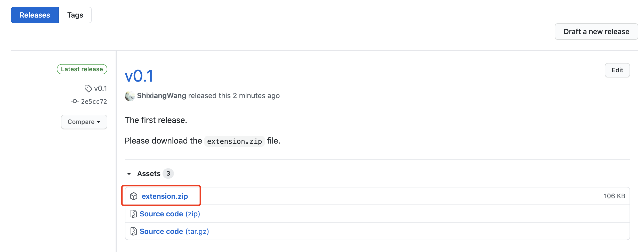This screenshot has height=252, width=644.
Task: Switch to the Tags tab
Action: pyautogui.click(x=75, y=15)
